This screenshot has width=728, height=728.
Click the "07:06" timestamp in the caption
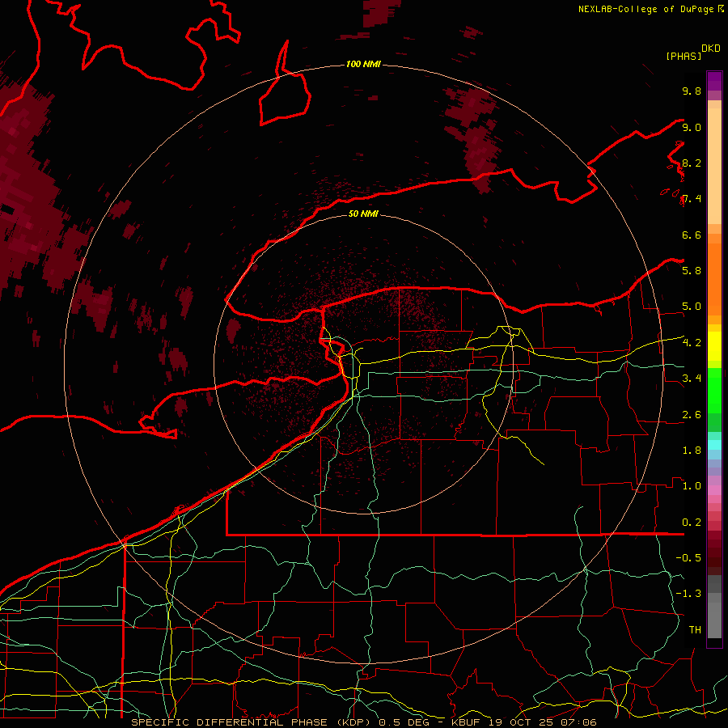click(x=581, y=722)
